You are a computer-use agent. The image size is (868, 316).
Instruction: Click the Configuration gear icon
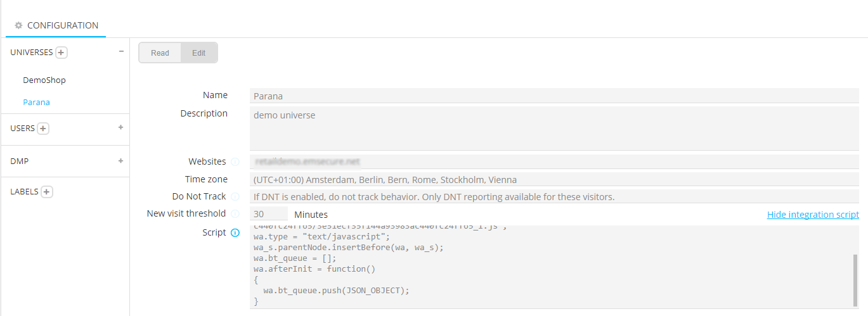pos(18,26)
